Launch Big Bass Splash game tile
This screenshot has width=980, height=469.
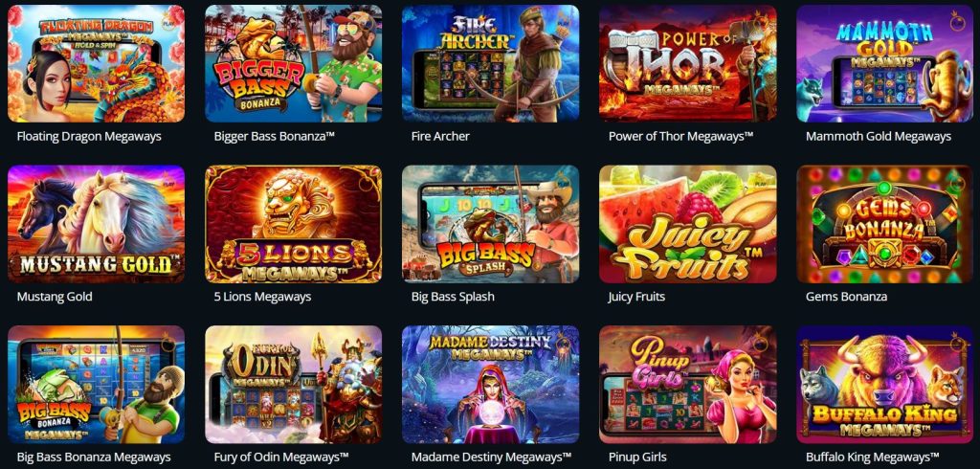pyautogui.click(x=491, y=224)
